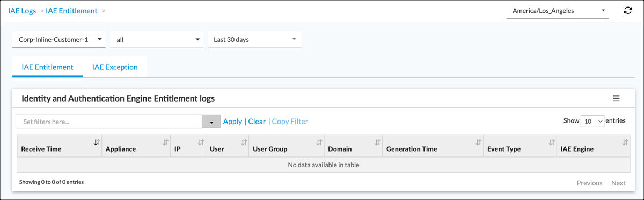Open the 'all' appliance dropdown
The height and width of the screenshot is (200, 644).
(x=157, y=39)
